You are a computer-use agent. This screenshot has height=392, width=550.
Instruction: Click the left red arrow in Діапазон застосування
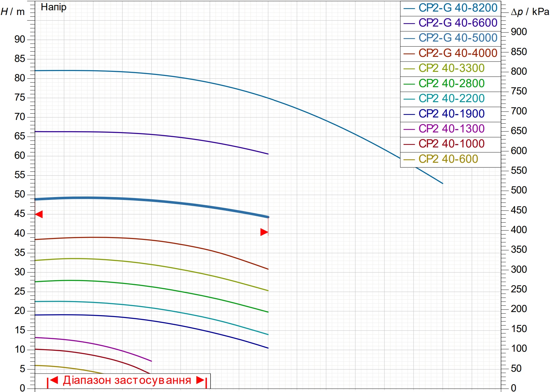tap(54, 380)
